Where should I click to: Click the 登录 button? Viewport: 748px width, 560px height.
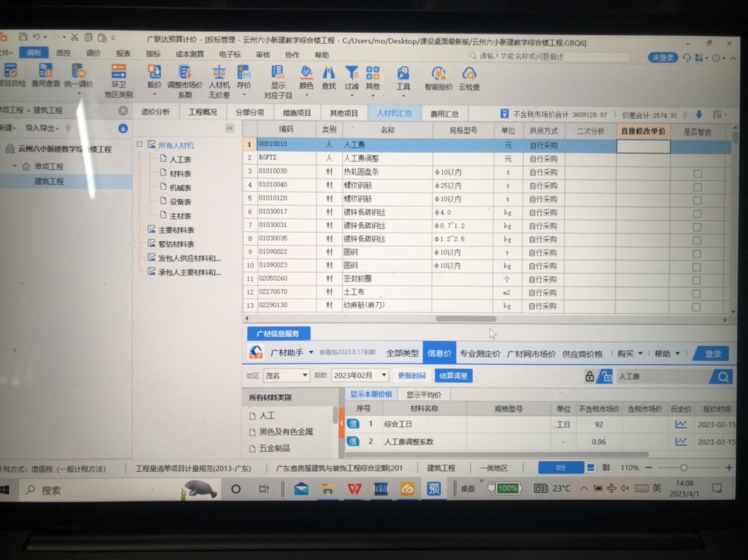713,354
